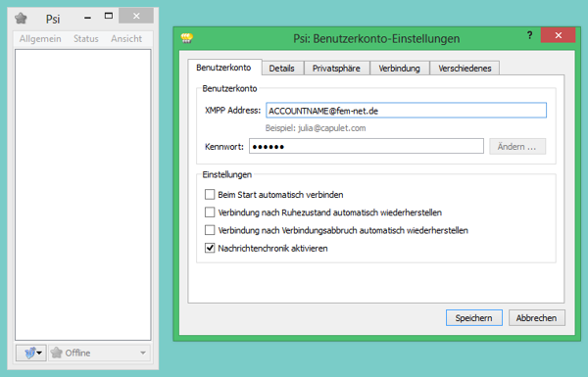Select the Benutzerkonto tab
Viewport: 588px width, 377px height.
pyautogui.click(x=223, y=68)
